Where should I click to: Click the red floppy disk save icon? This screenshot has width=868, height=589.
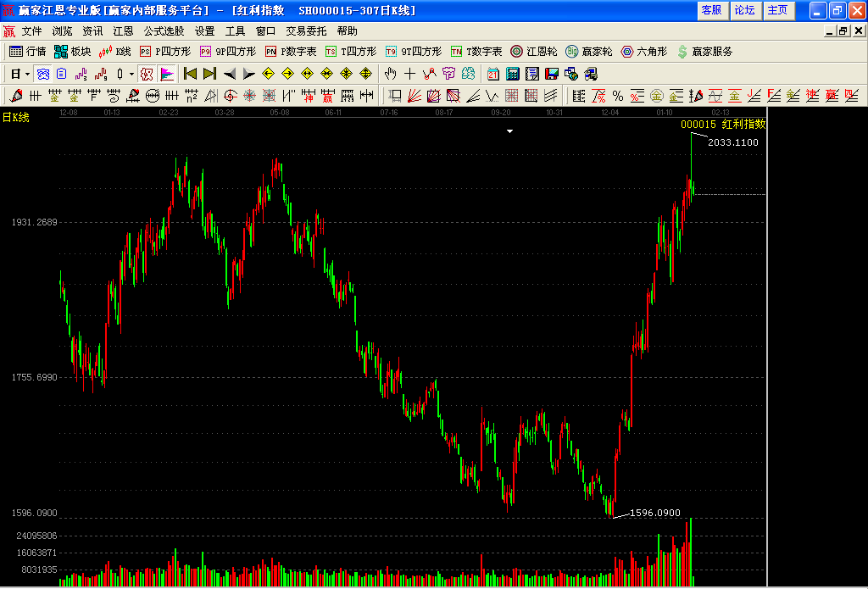tap(552, 74)
